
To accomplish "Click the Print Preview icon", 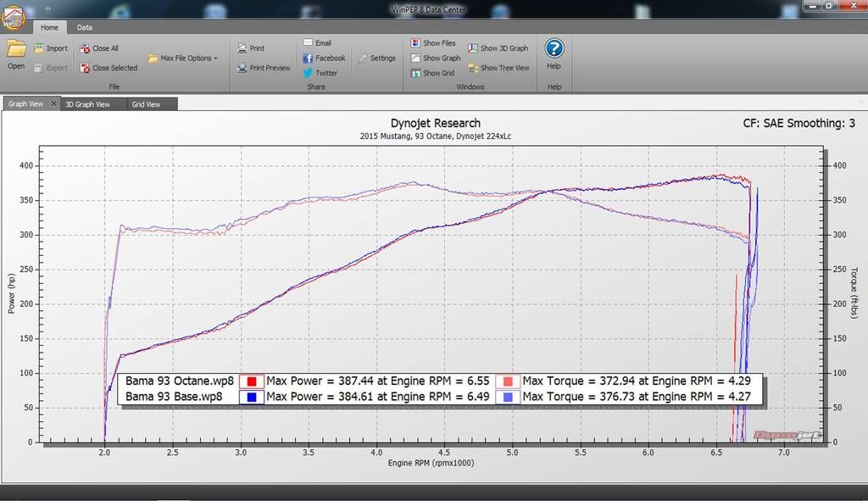I will [x=242, y=68].
